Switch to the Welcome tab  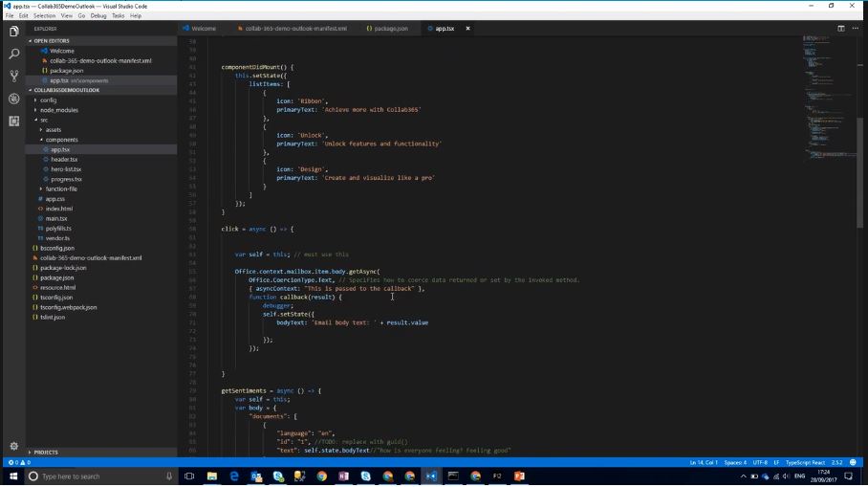tap(203, 29)
